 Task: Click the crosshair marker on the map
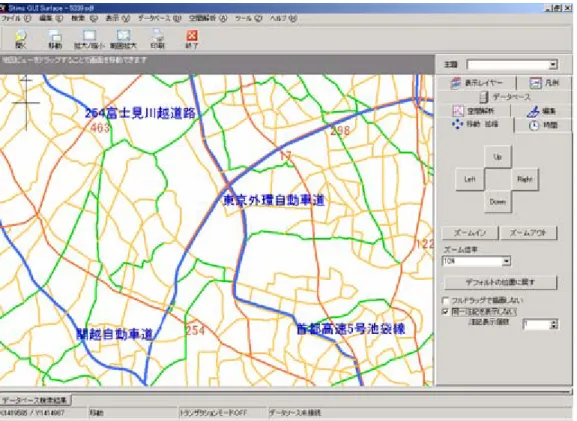coord(26,103)
